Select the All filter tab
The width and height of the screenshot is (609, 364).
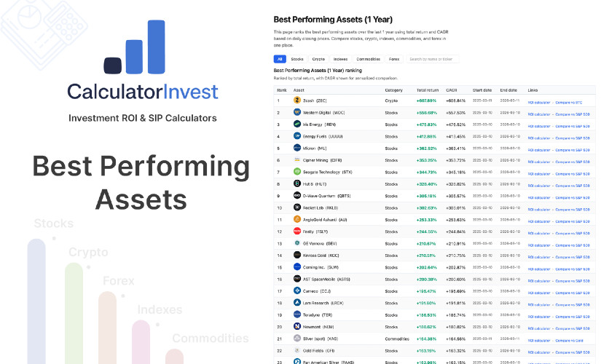(280, 59)
